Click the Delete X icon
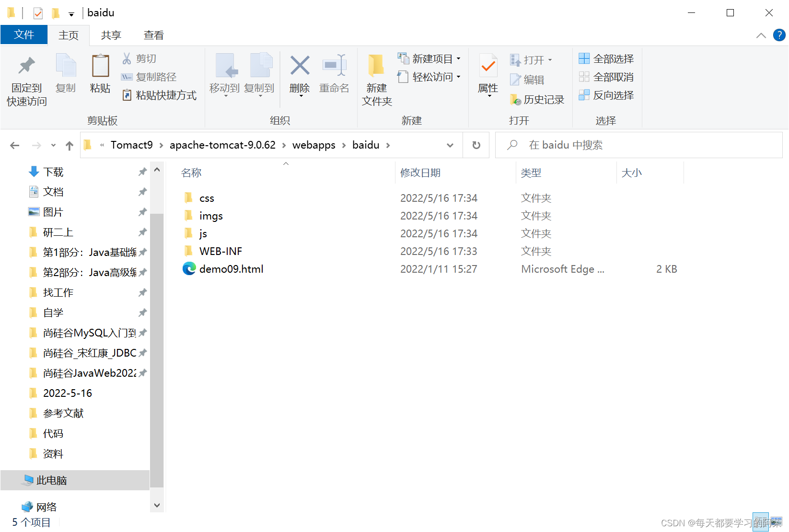 click(x=300, y=66)
